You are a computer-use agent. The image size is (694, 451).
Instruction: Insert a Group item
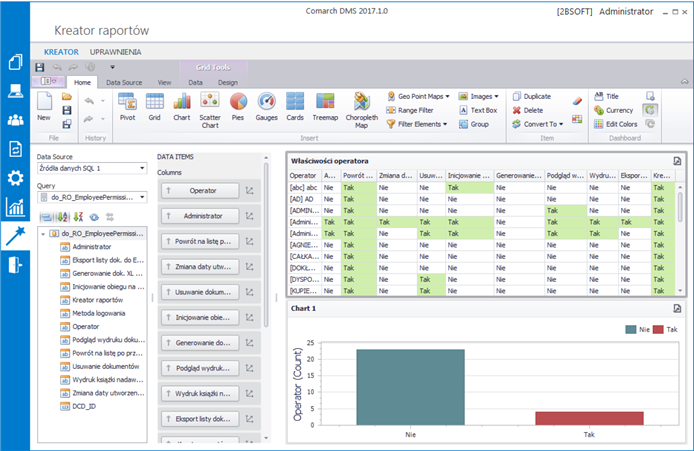pos(474,124)
